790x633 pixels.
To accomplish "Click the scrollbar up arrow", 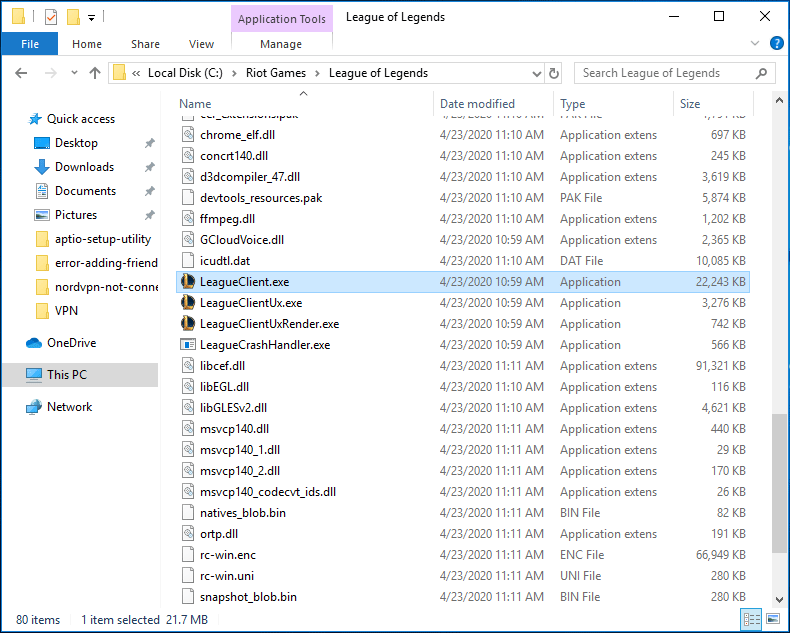I will 779,100.
